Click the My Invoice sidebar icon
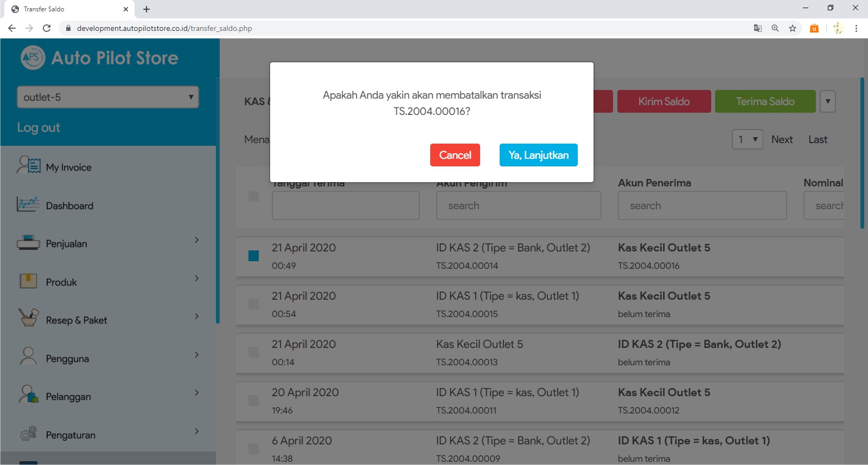This screenshot has height=465, width=868. 29,165
